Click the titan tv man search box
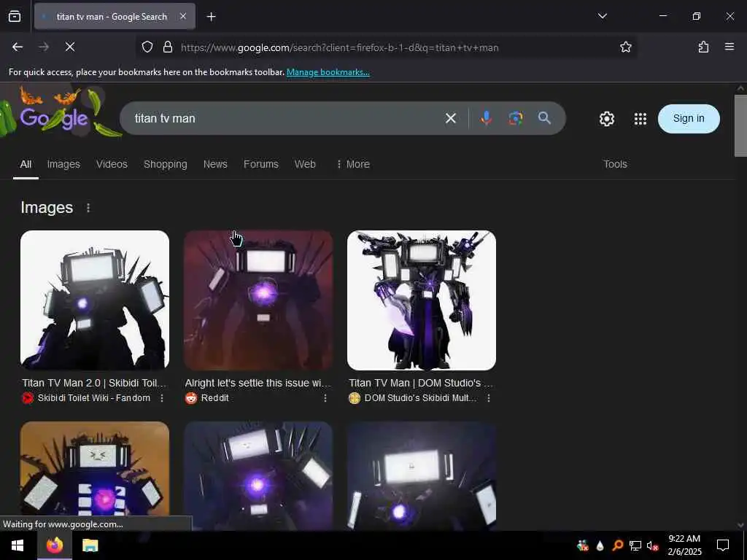This screenshot has height=560, width=747. [x=281, y=118]
